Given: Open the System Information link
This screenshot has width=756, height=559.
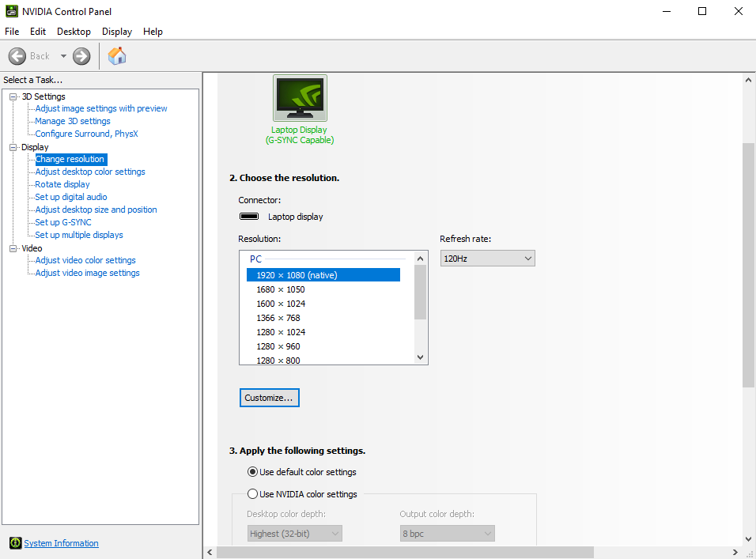Looking at the screenshot, I should click(61, 543).
